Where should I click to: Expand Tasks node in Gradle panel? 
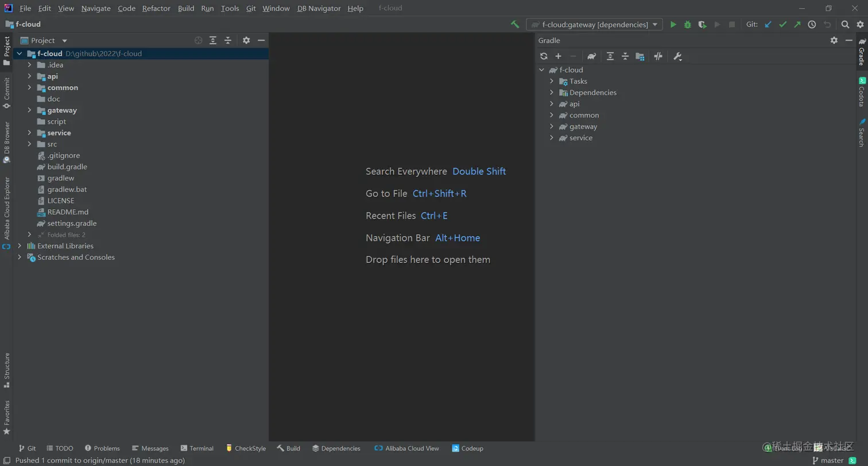pyautogui.click(x=552, y=82)
